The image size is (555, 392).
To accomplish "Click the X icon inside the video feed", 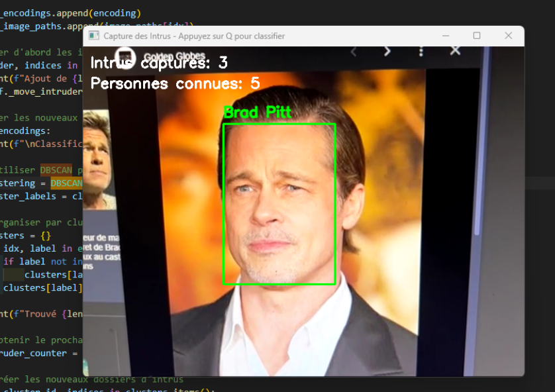I will pos(455,50).
